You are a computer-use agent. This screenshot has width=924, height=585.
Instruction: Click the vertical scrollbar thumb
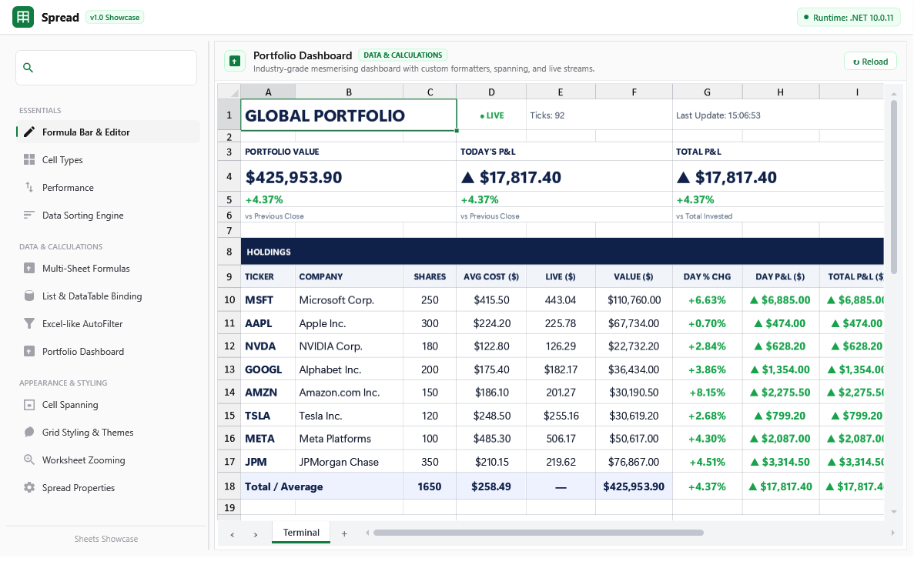(x=894, y=187)
